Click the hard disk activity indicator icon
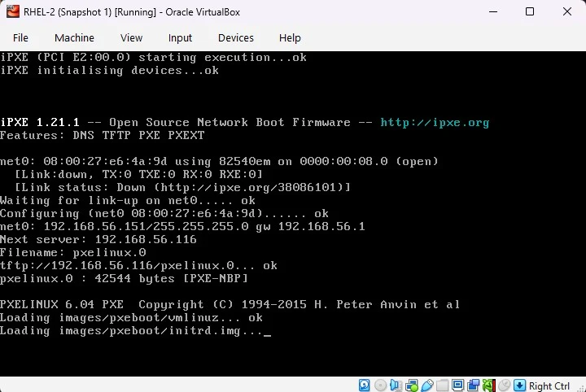 tap(364, 385)
